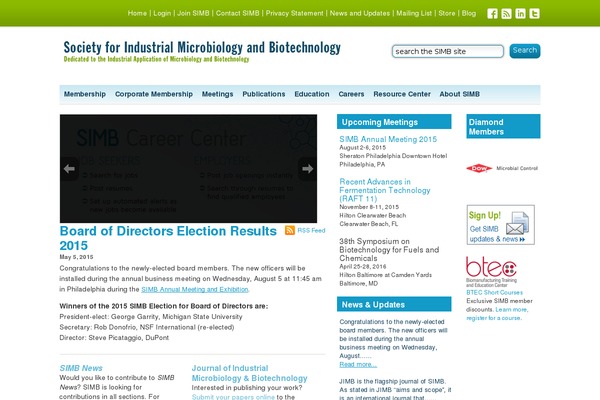Image resolution: width=600 pixels, height=400 pixels.
Task: Open the About SIMB menu
Action: [460, 94]
